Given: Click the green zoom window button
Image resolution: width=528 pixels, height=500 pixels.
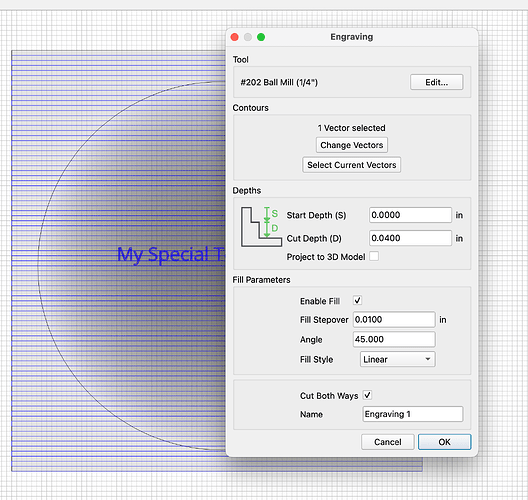Looking at the screenshot, I should (261, 37).
